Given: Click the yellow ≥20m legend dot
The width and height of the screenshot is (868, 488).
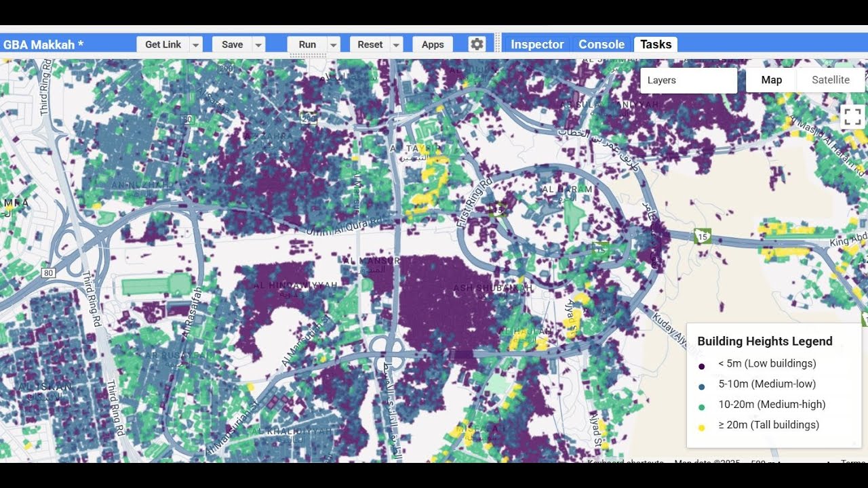Looking at the screenshot, I should (702, 428).
